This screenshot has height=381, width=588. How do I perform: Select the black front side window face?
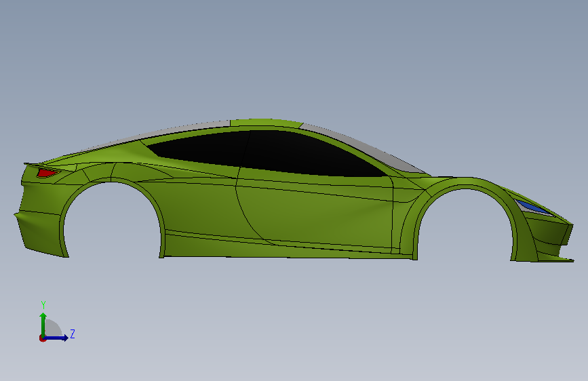307,154
